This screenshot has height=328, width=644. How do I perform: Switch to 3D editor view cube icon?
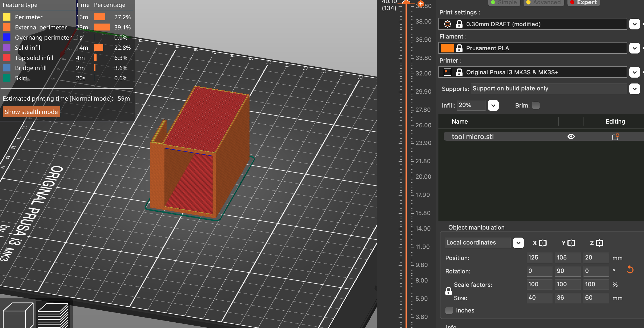[x=18, y=315]
